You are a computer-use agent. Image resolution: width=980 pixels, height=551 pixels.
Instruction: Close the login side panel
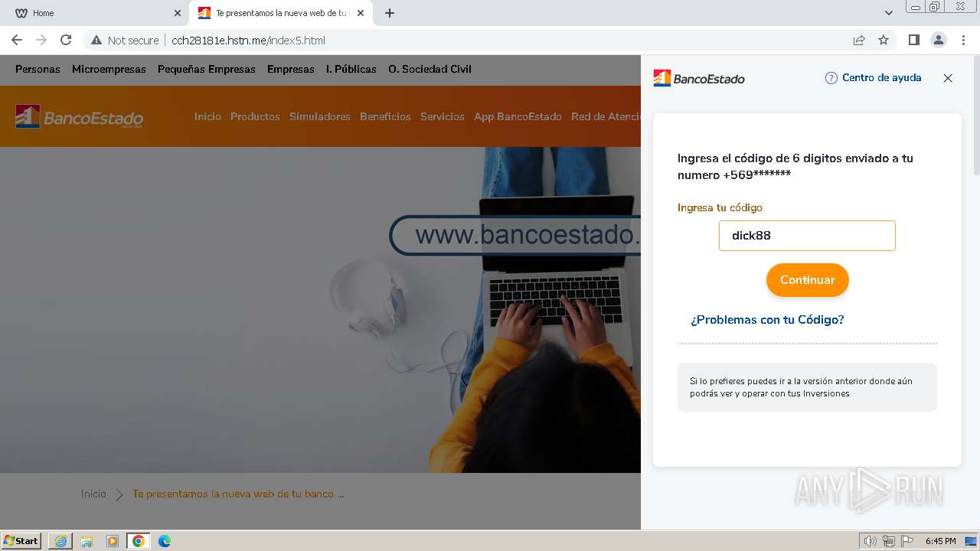(948, 78)
